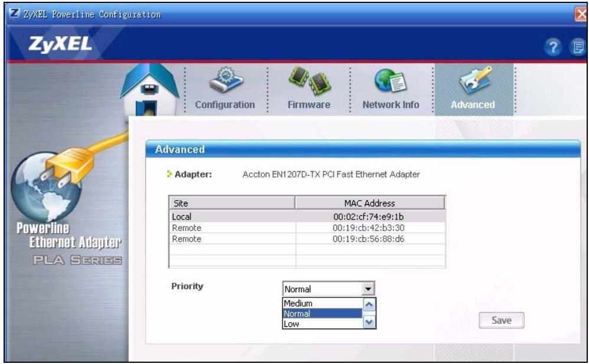This screenshot has height=364, width=589.
Task: Click the Priority label
Action: (187, 286)
